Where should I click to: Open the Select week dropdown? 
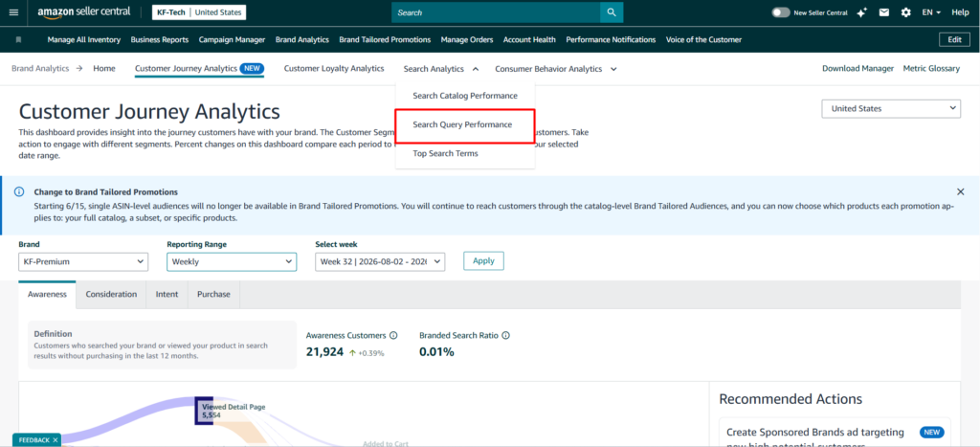[380, 262]
